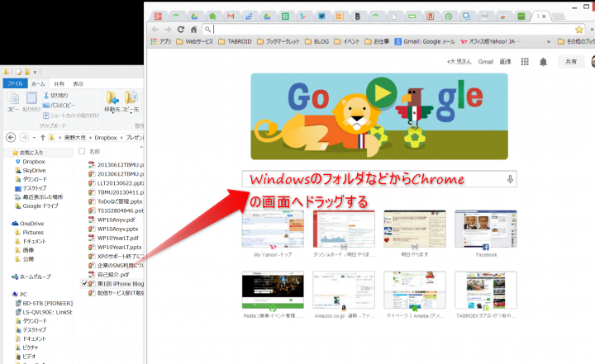The height and width of the screenshot is (364, 595).
Task: Open the Facebook thumbnail
Action: click(x=486, y=229)
